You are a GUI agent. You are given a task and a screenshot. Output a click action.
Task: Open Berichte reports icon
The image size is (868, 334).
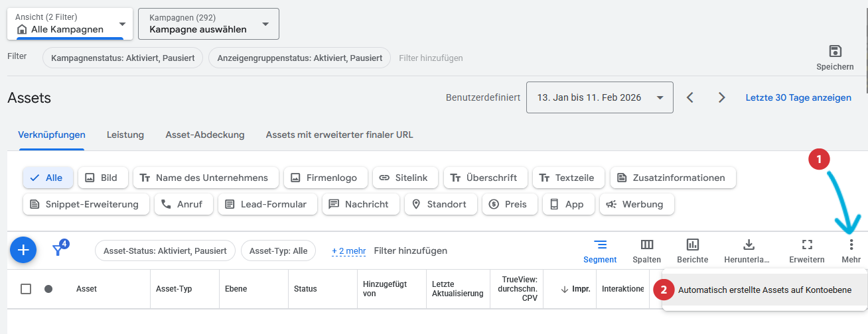(x=692, y=250)
